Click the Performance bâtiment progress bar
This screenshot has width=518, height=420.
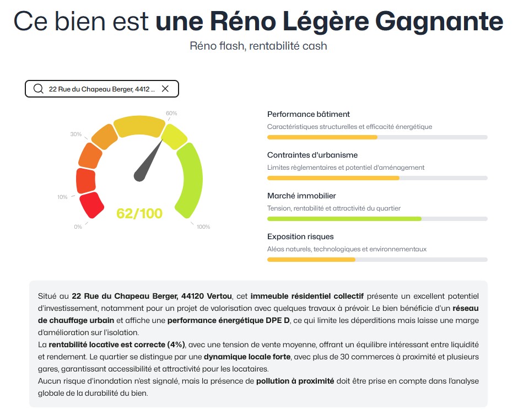pyautogui.click(x=377, y=137)
